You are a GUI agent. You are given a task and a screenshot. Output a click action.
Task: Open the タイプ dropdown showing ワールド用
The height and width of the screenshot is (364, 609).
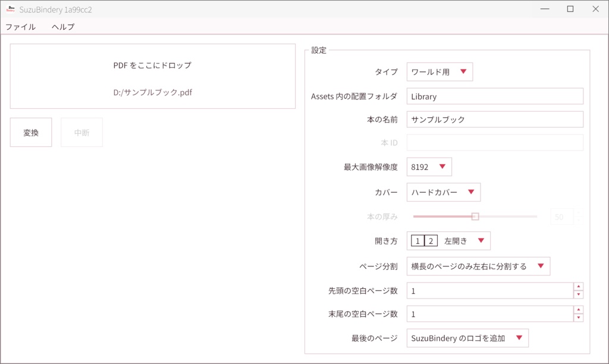440,72
